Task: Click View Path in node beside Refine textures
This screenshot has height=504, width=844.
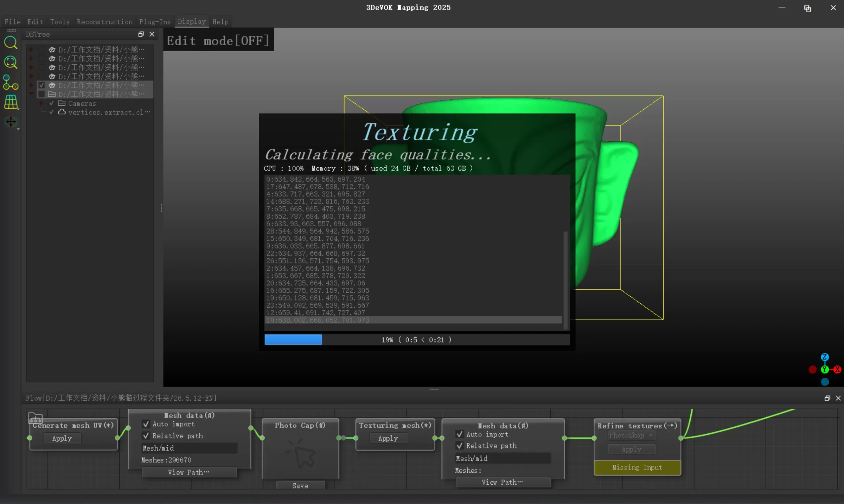Action: [x=503, y=482]
